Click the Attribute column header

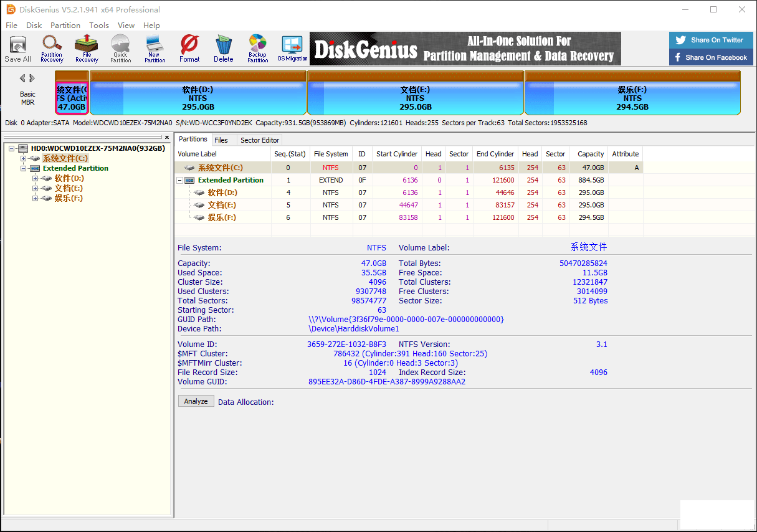tap(626, 154)
